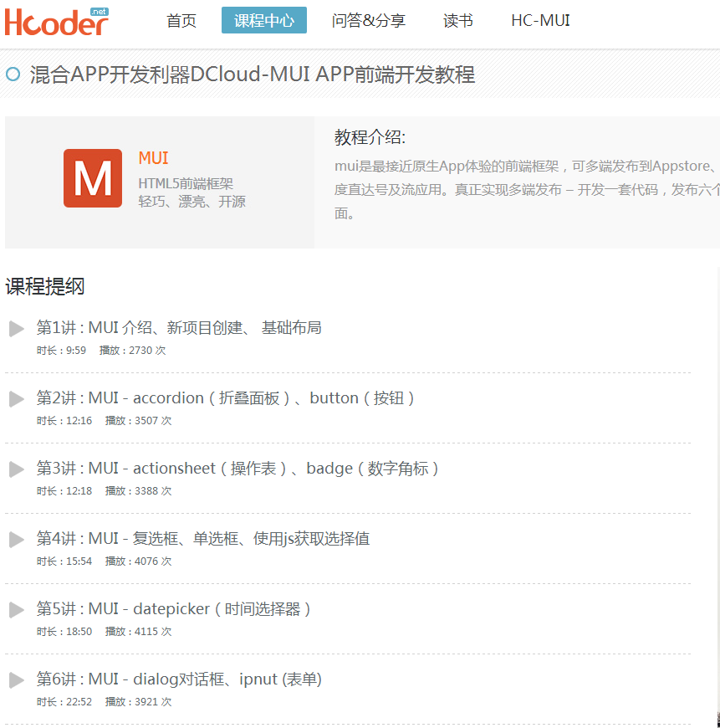Click 时长：12:18 duration text
Image resolution: width=720 pixels, height=728 pixels.
(x=64, y=490)
